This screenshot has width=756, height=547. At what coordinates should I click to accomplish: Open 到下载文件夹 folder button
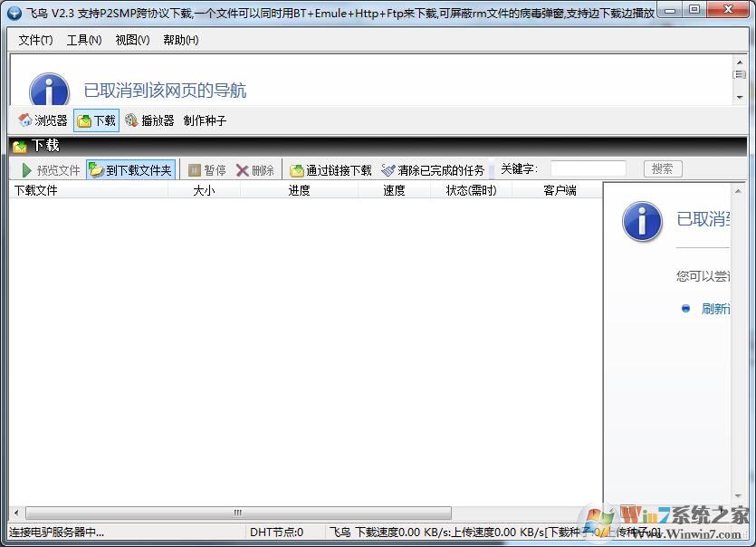[x=130, y=169]
